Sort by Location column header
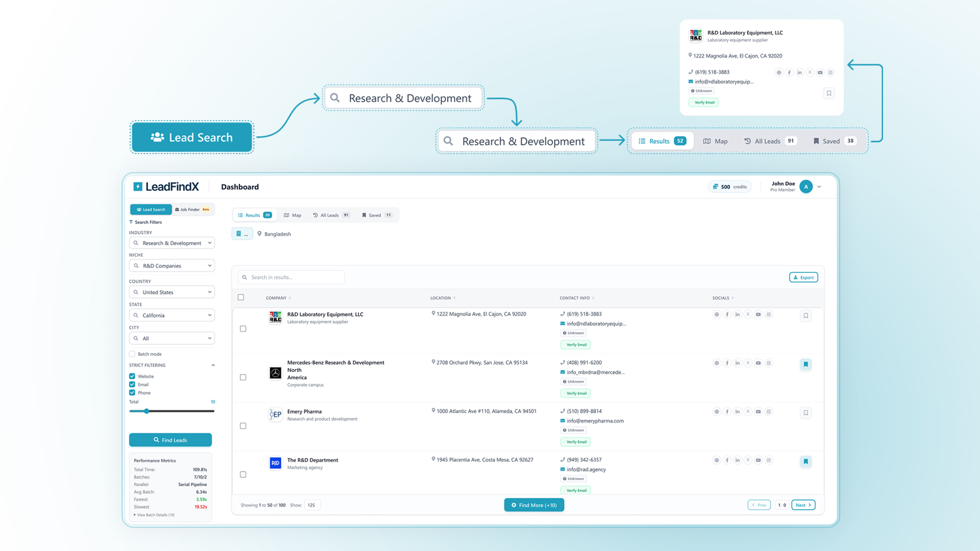 pyautogui.click(x=443, y=298)
